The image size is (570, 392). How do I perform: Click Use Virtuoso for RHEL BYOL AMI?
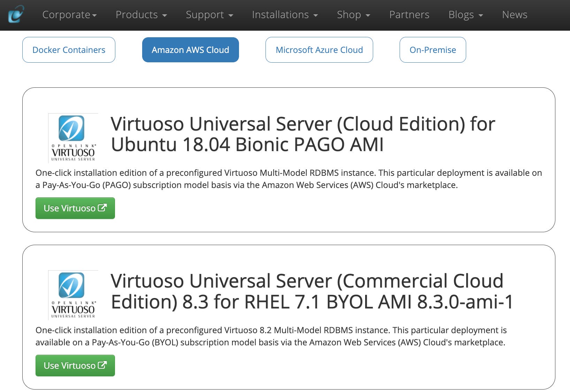(x=75, y=366)
